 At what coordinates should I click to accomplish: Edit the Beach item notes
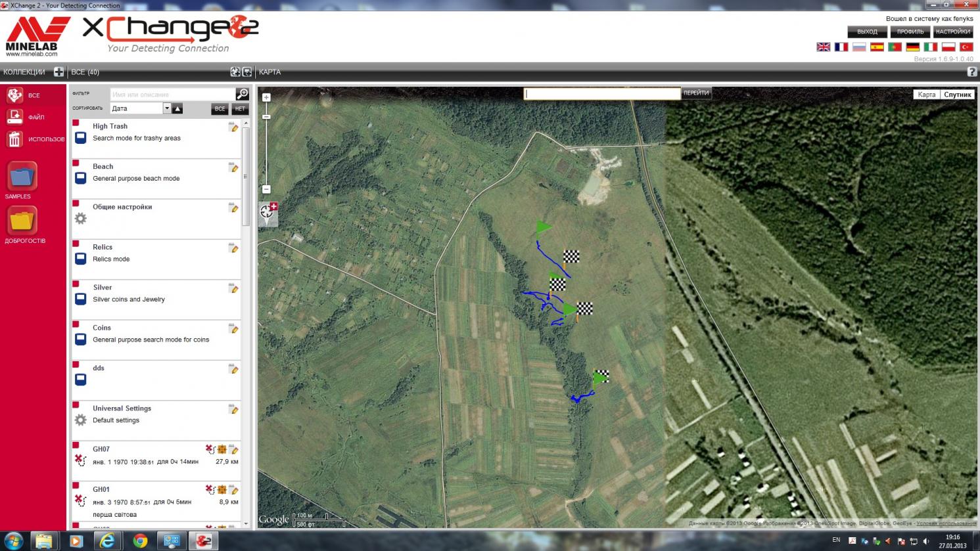[233, 167]
